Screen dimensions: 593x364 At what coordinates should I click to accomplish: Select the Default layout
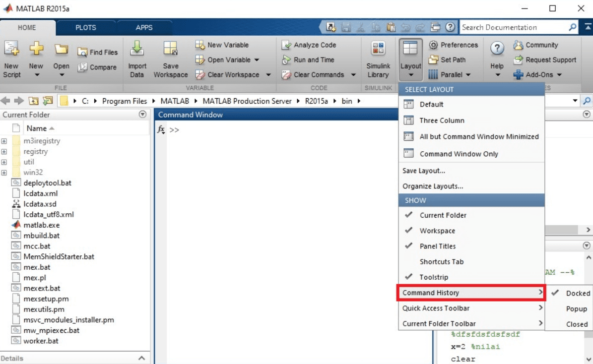(x=471, y=104)
